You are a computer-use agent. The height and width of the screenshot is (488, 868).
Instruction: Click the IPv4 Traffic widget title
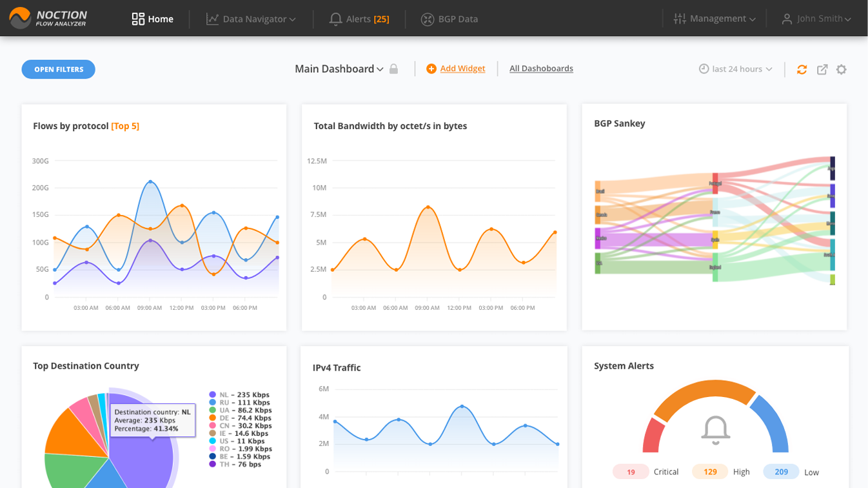tap(337, 368)
